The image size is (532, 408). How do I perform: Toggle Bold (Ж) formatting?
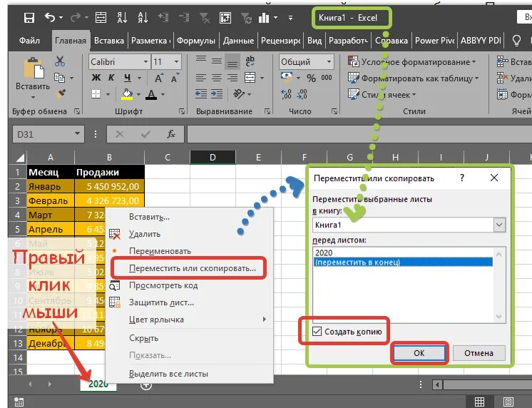pos(96,78)
